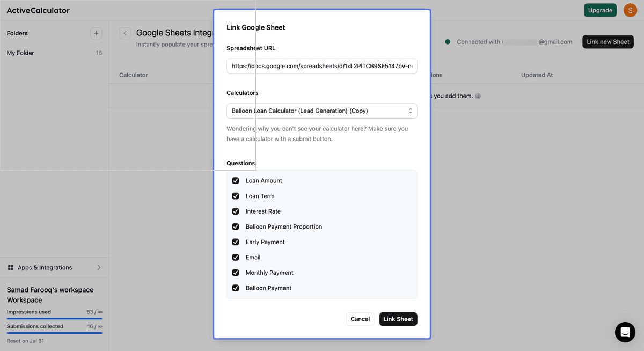Click the Link Sheet button
The image size is (644, 351).
[x=398, y=319]
